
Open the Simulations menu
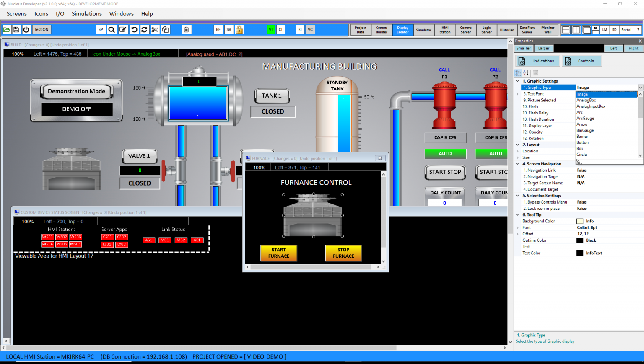tap(86, 13)
